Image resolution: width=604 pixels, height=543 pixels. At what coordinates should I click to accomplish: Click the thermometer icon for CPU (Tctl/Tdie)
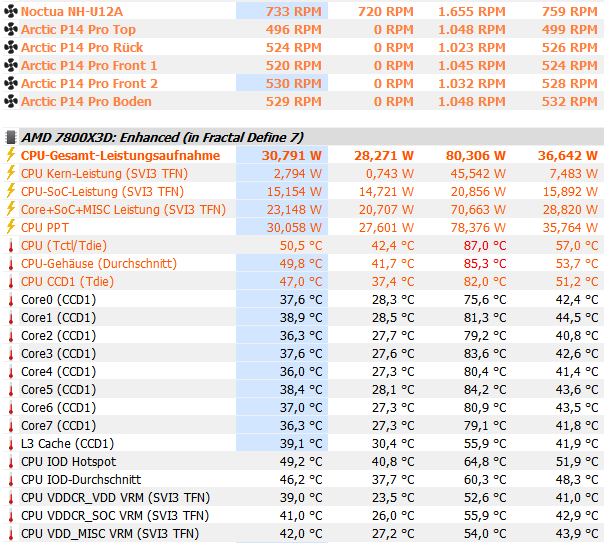(x=11, y=246)
